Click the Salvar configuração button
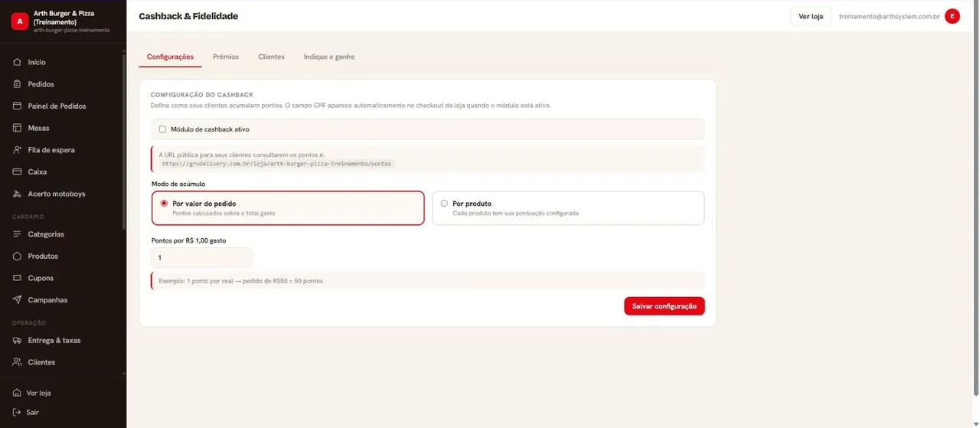 pos(665,306)
